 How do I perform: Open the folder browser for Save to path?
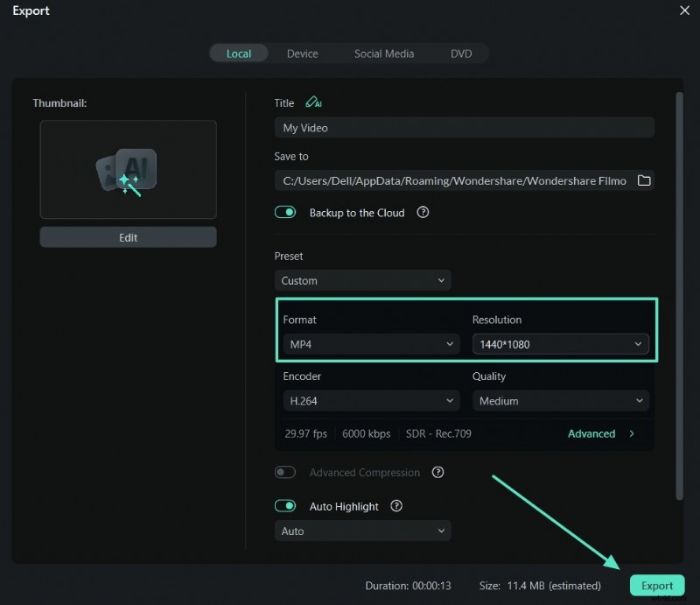(645, 180)
